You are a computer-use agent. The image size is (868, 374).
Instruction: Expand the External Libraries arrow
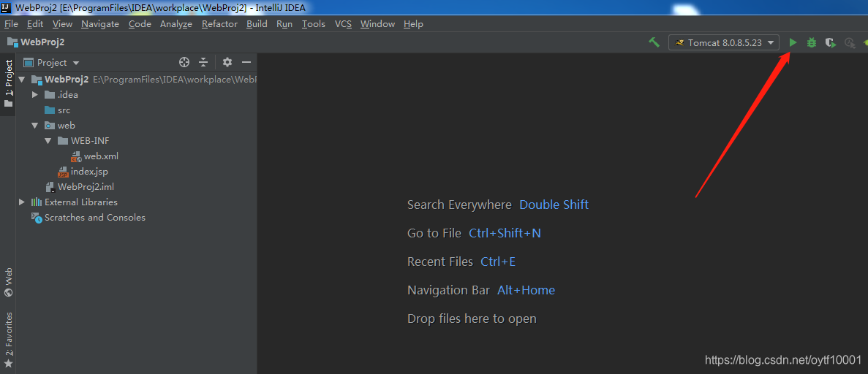click(22, 202)
